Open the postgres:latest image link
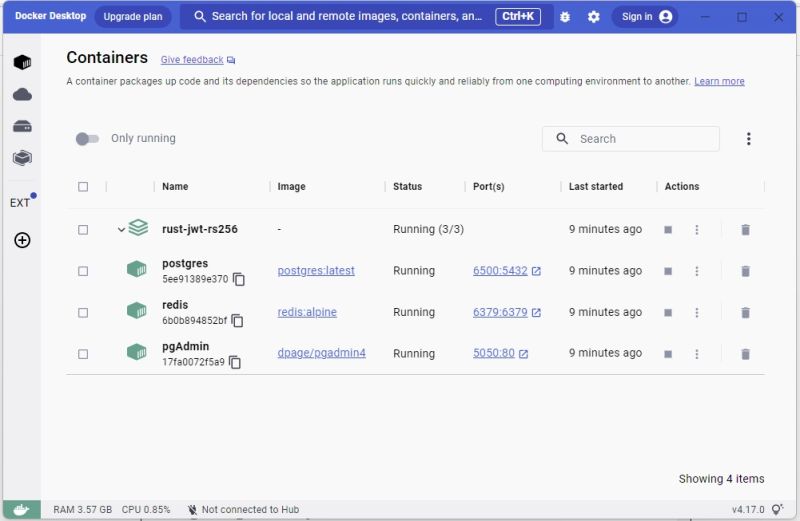Image resolution: width=800 pixels, height=521 pixels. coord(316,271)
